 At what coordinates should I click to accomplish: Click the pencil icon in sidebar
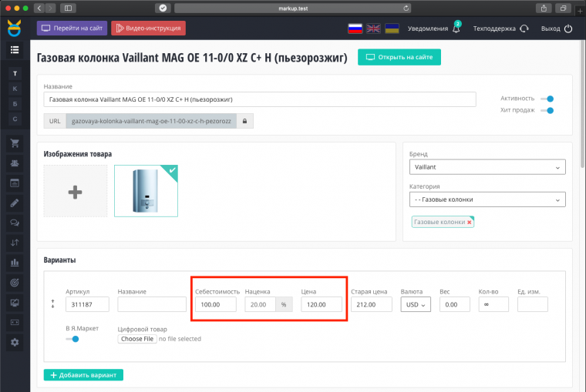tap(14, 203)
